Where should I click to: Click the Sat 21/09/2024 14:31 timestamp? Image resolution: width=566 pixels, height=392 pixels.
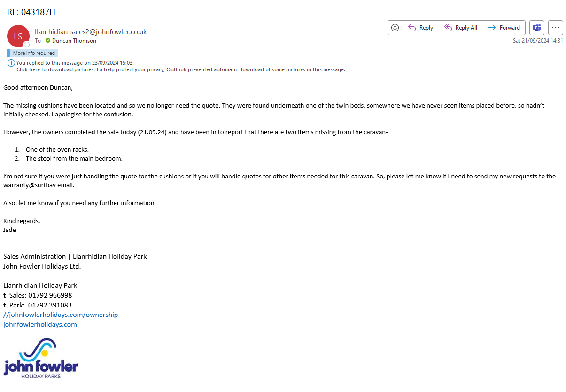coord(537,41)
